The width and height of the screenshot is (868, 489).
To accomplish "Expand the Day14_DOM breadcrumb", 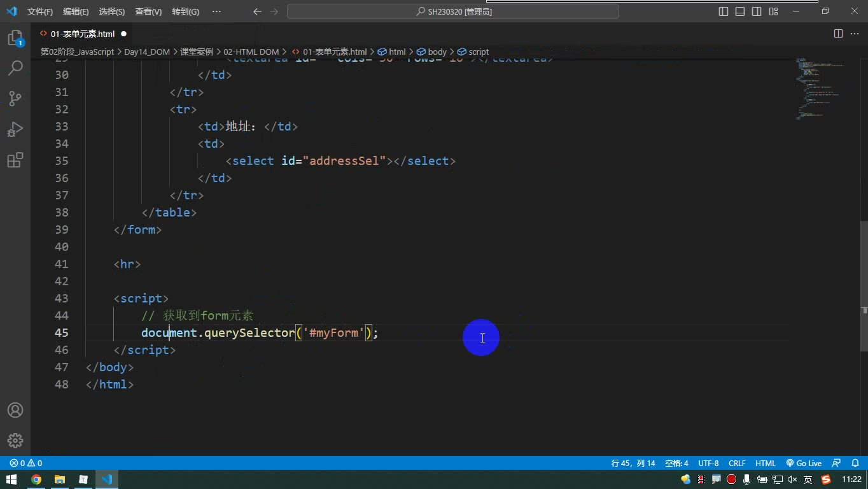I will [x=147, y=52].
